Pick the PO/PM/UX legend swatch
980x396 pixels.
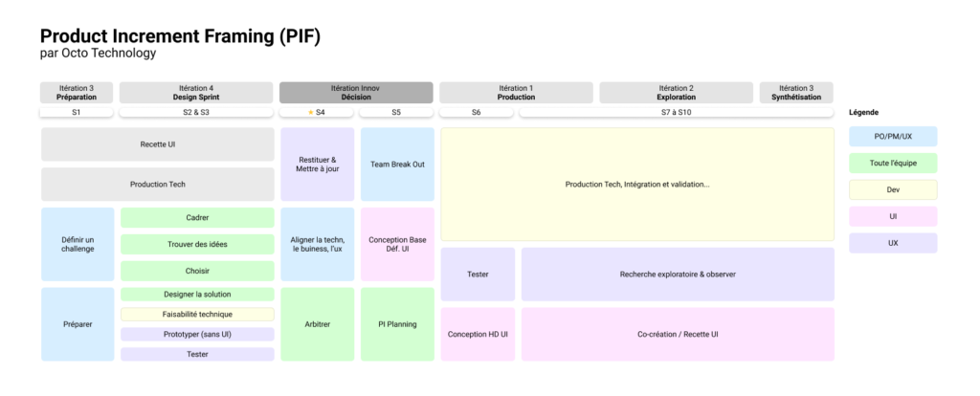click(892, 137)
